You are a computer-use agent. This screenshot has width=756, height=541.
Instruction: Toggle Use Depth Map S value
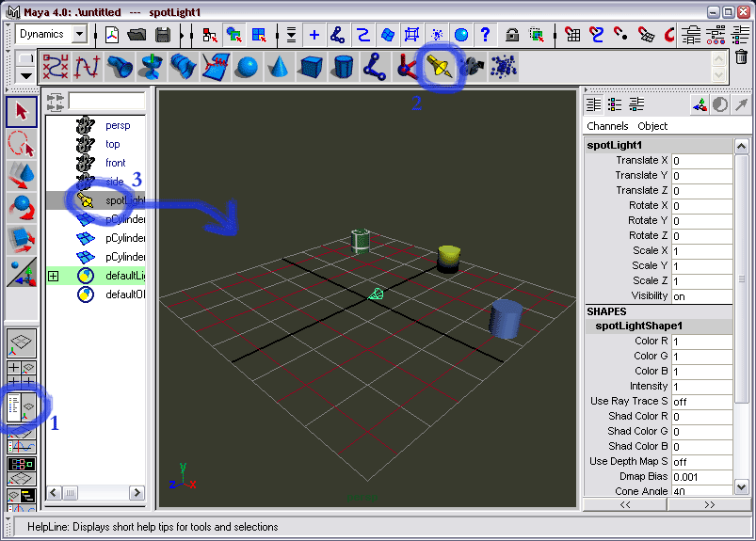pyautogui.click(x=700, y=461)
